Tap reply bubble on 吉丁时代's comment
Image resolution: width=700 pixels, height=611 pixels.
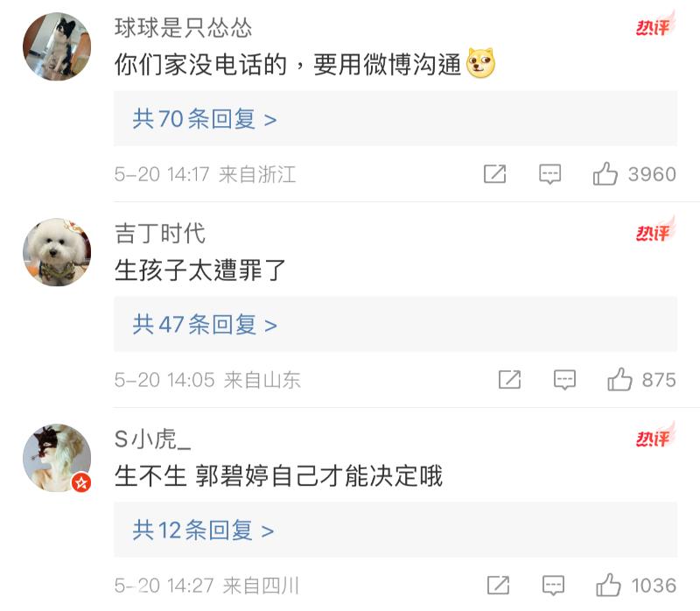coord(564,380)
